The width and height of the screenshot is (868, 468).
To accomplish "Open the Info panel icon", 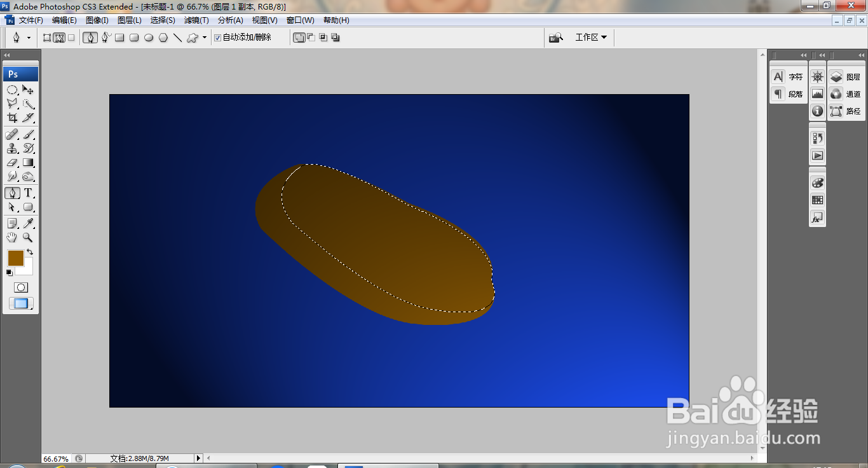I will [x=818, y=111].
